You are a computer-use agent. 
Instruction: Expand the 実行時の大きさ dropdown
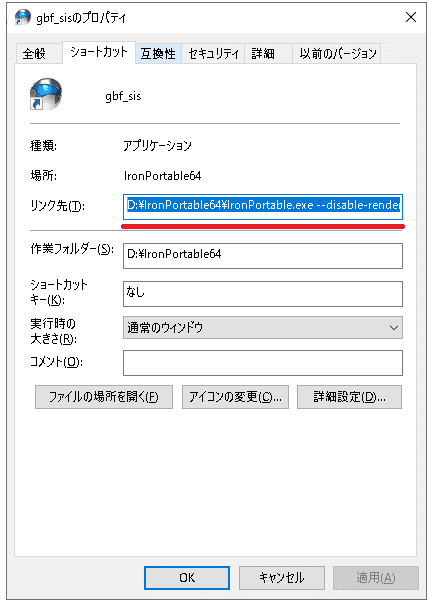point(263,328)
